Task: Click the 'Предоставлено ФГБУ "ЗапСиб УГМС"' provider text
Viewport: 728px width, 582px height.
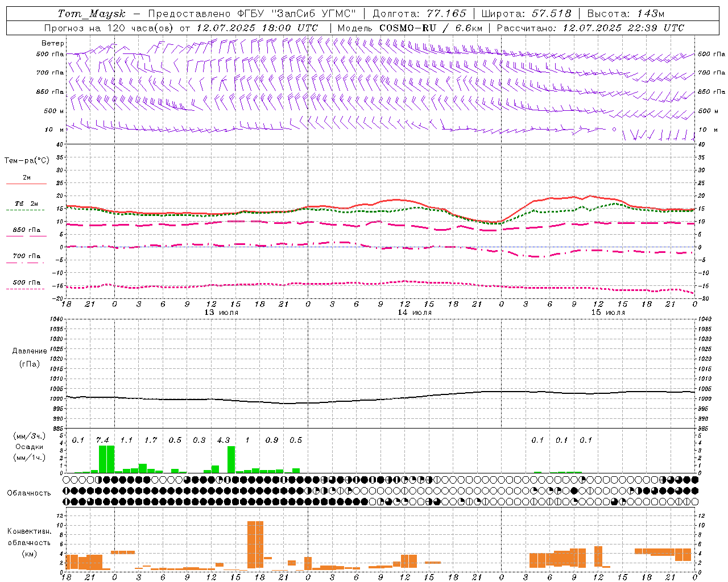Action: 251,14
